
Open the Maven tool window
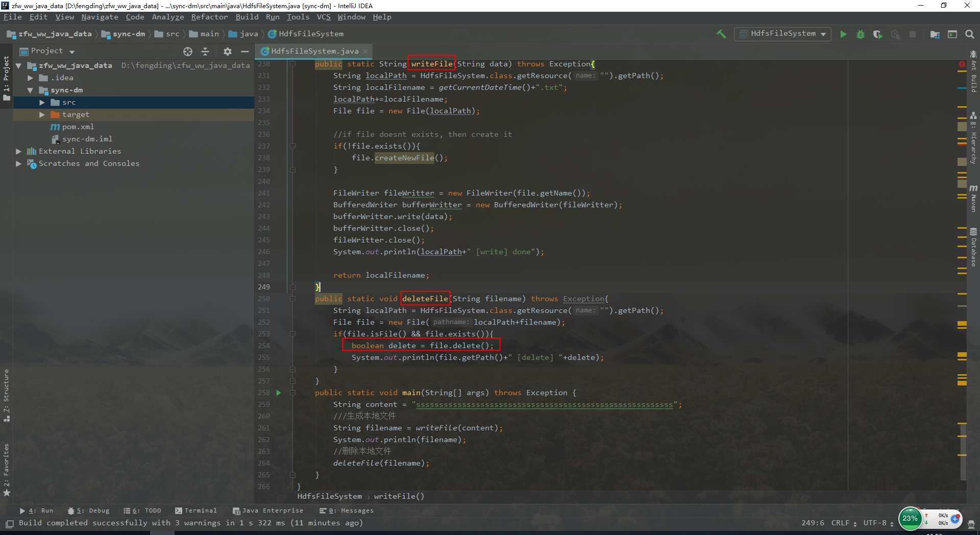coord(974,199)
